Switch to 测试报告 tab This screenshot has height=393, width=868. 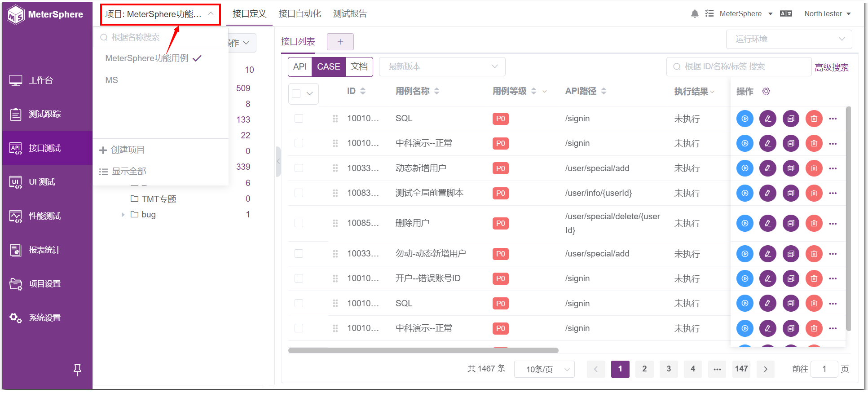[x=350, y=14]
